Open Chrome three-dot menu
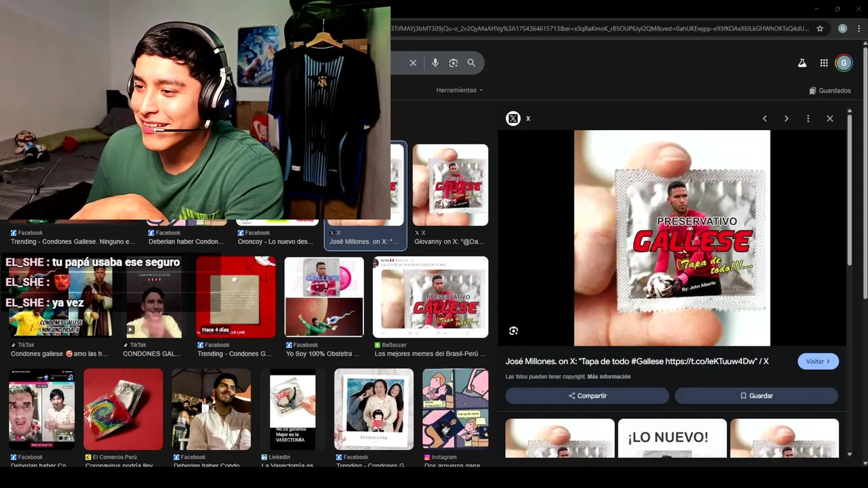 coord(859,28)
